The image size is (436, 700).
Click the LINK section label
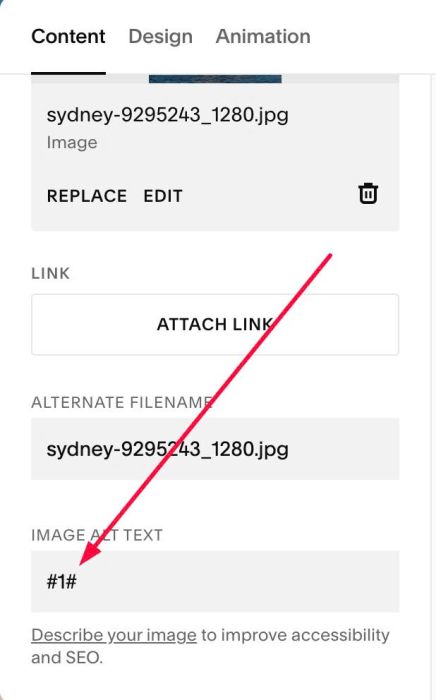(50, 273)
